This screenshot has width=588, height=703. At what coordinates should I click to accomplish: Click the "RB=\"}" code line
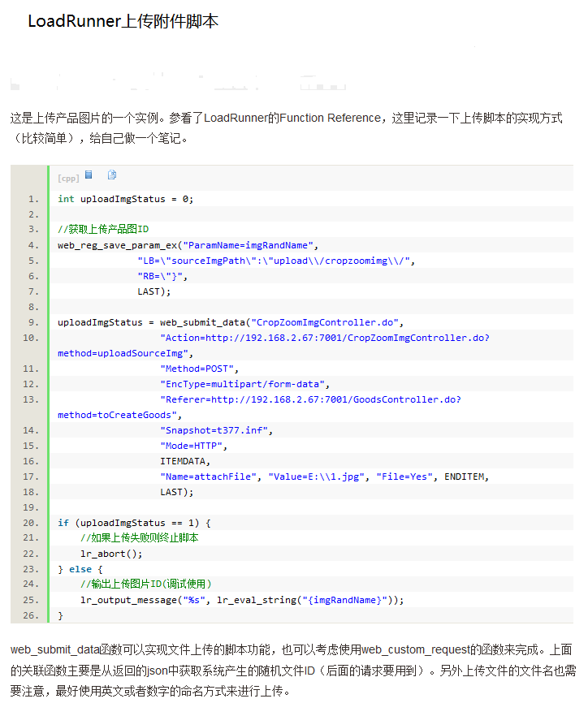tap(162, 276)
